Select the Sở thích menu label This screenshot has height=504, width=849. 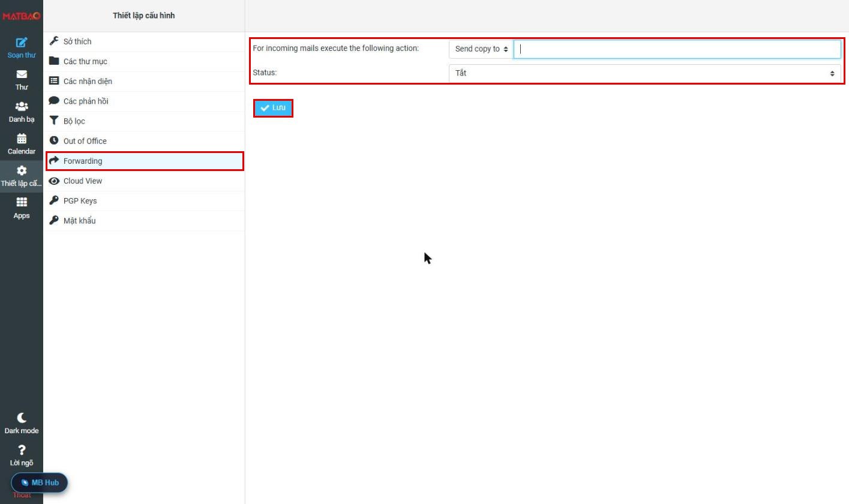tap(77, 41)
